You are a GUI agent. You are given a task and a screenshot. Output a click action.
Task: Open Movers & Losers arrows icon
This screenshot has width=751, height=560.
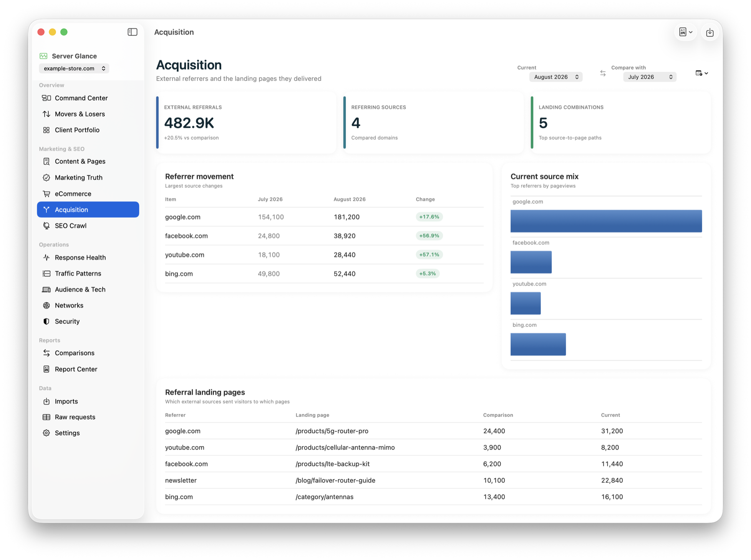(x=46, y=114)
